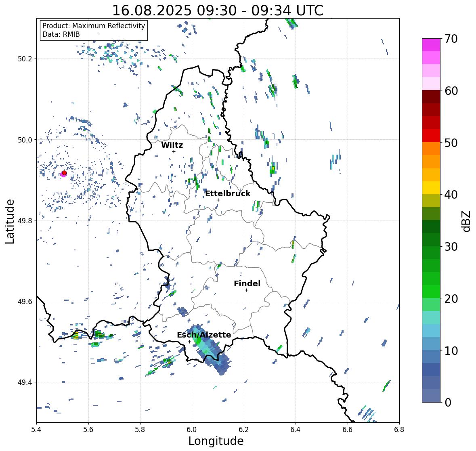Click the longitude tick label 6.2
The image size is (476, 451).
tap(244, 430)
